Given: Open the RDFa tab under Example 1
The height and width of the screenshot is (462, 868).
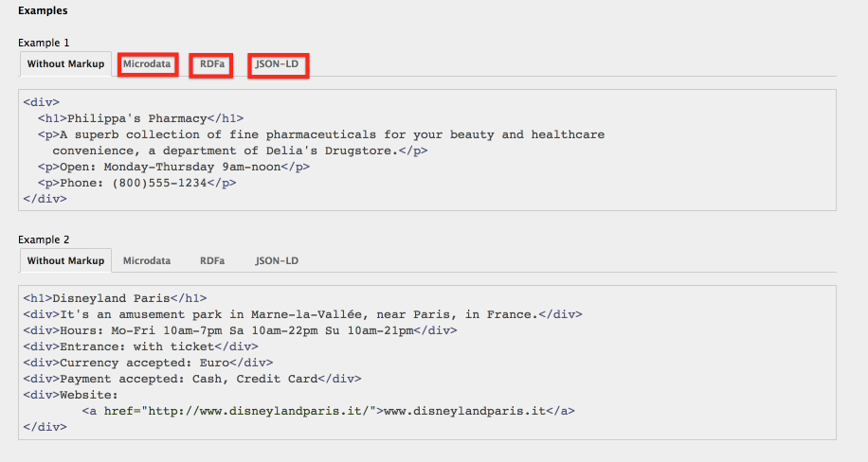Looking at the screenshot, I should click(212, 64).
